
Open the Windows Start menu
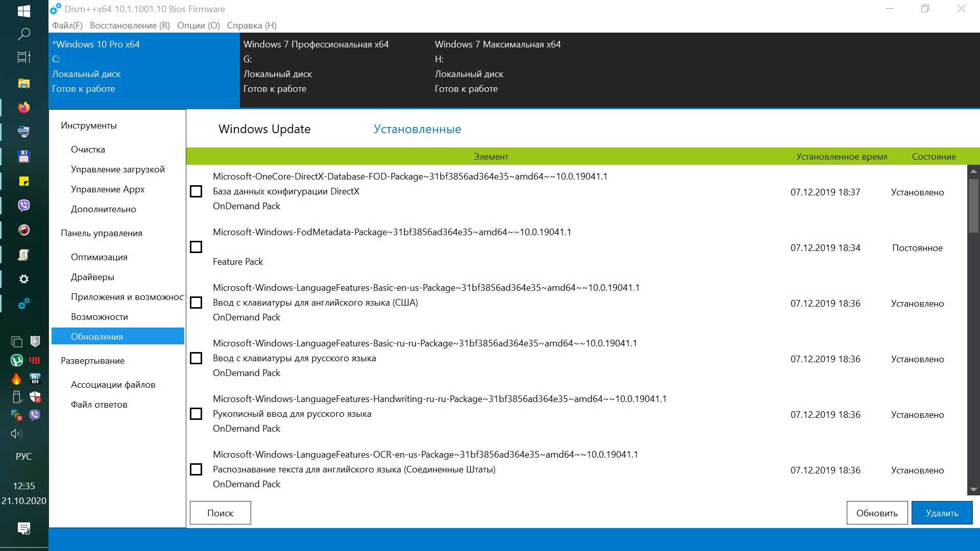pyautogui.click(x=23, y=11)
